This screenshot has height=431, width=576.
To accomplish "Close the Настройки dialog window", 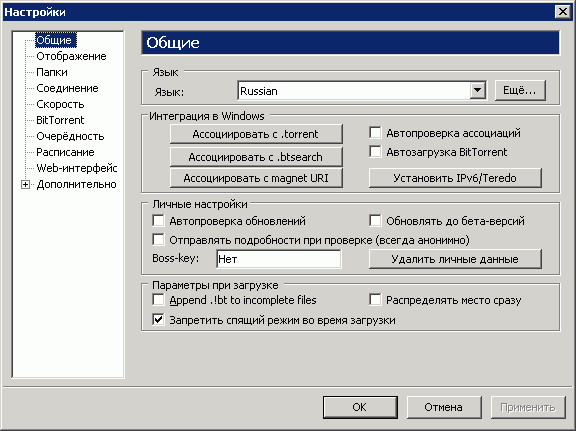I will 563,12.
